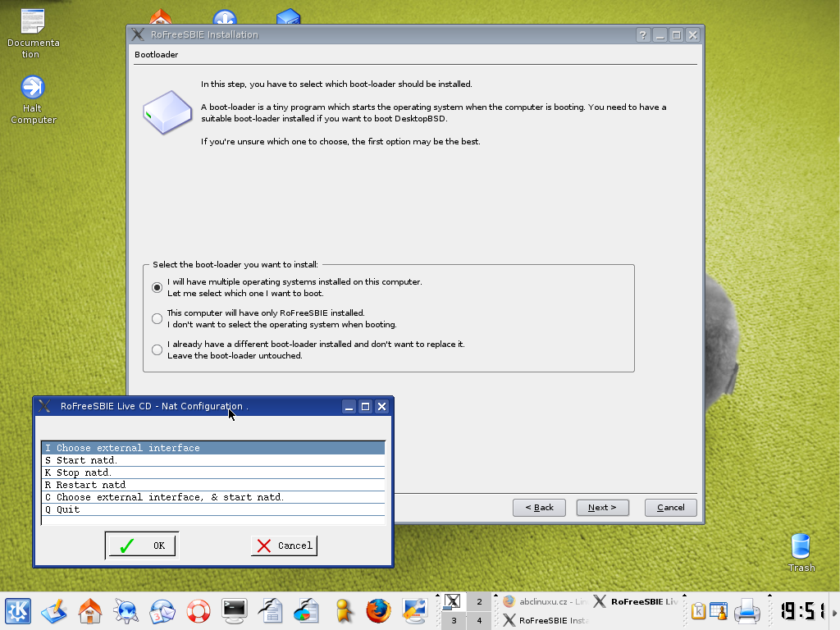The image size is (840, 630).
Task: Open the monitor-with-wrench settings icon
Action: 414,610
